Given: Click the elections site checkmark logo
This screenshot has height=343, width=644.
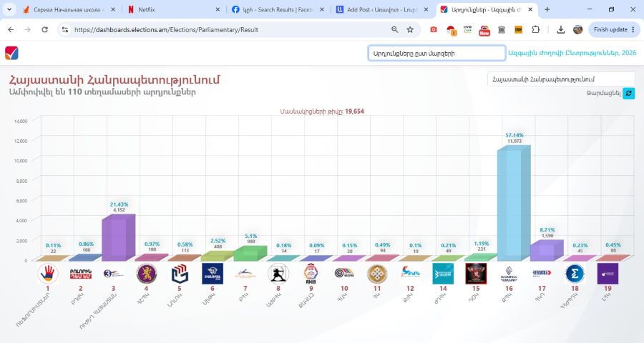Looking at the screenshot, I should (11, 53).
